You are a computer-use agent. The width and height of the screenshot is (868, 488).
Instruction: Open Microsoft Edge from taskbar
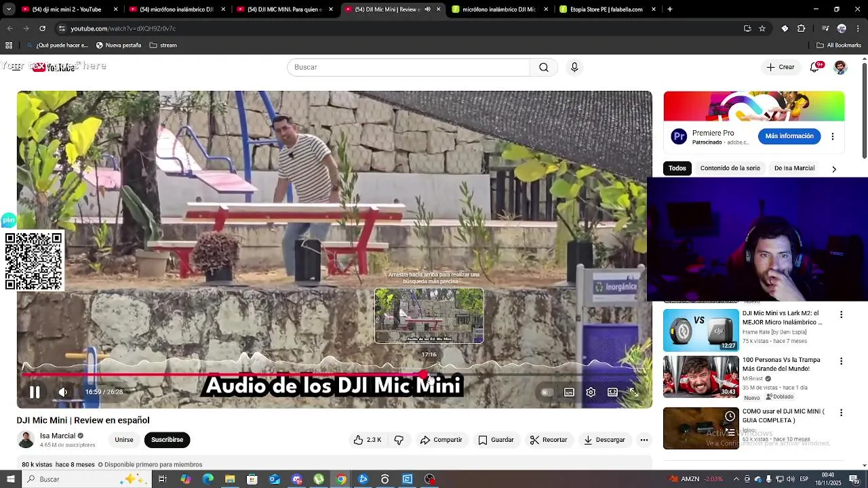coord(208,479)
